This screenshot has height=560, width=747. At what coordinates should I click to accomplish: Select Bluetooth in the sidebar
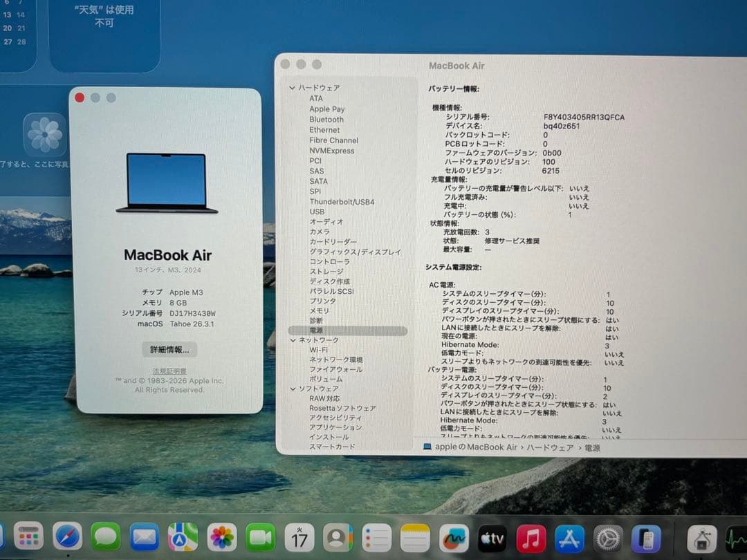point(326,120)
